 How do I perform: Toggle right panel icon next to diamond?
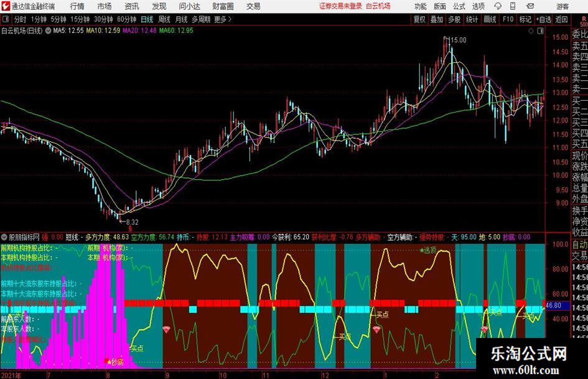[x=540, y=31]
